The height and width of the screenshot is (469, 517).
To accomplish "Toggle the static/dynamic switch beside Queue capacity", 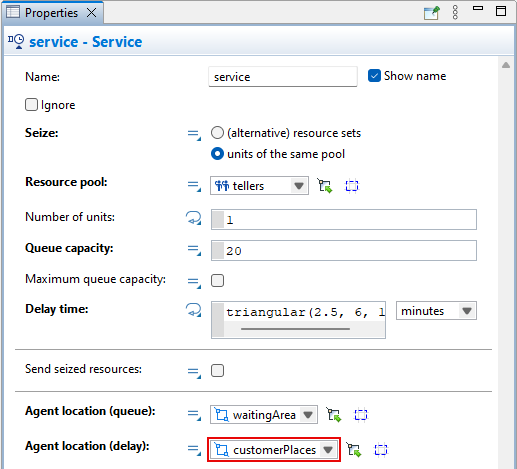I will coord(194,249).
